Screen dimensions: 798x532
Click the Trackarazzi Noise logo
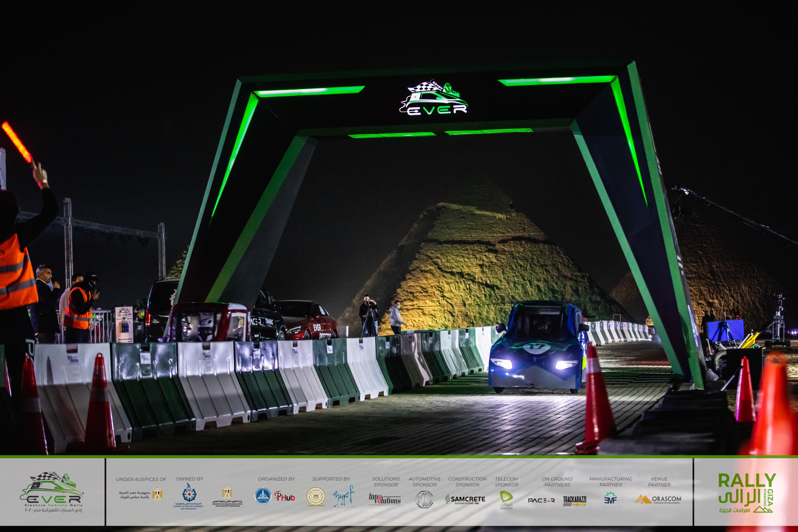click(575, 501)
